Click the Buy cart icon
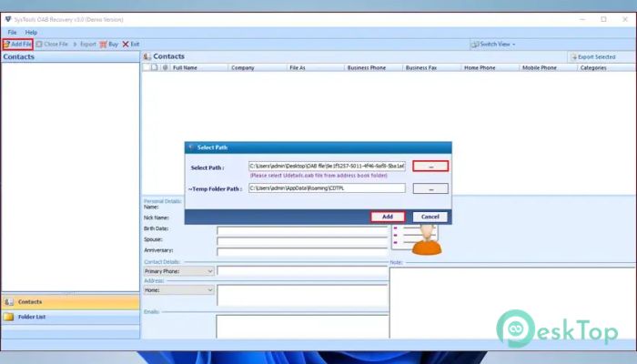 point(103,44)
